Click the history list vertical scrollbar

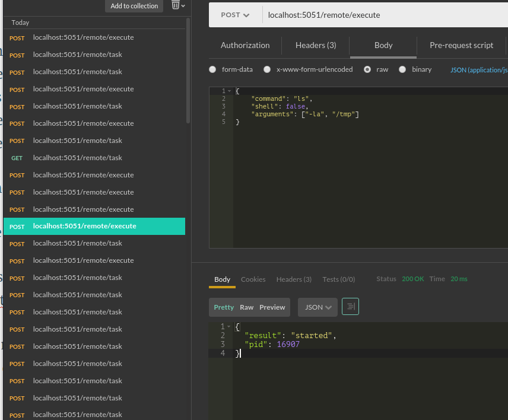tap(188, 71)
